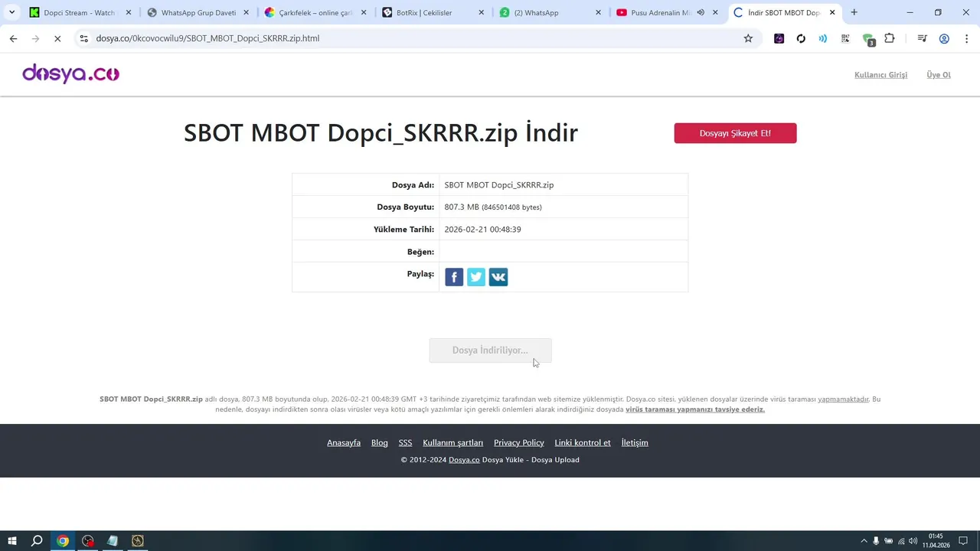Open the SSS footer link

point(405,442)
